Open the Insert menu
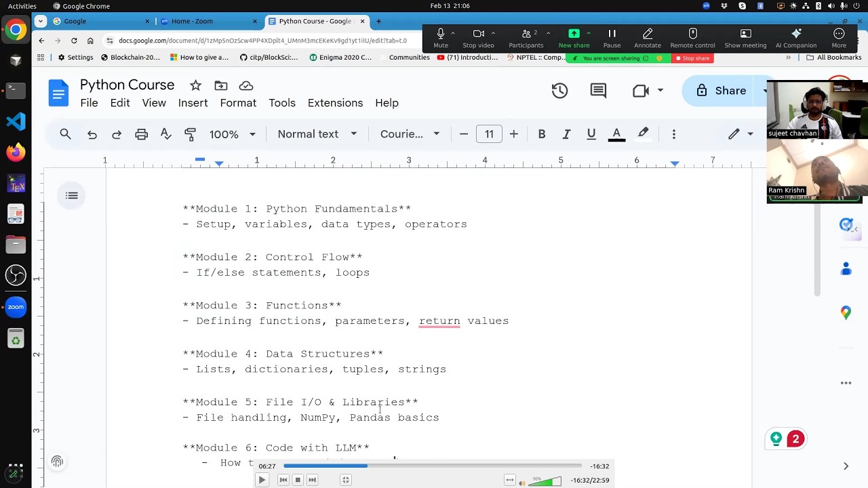868x488 pixels. [193, 103]
